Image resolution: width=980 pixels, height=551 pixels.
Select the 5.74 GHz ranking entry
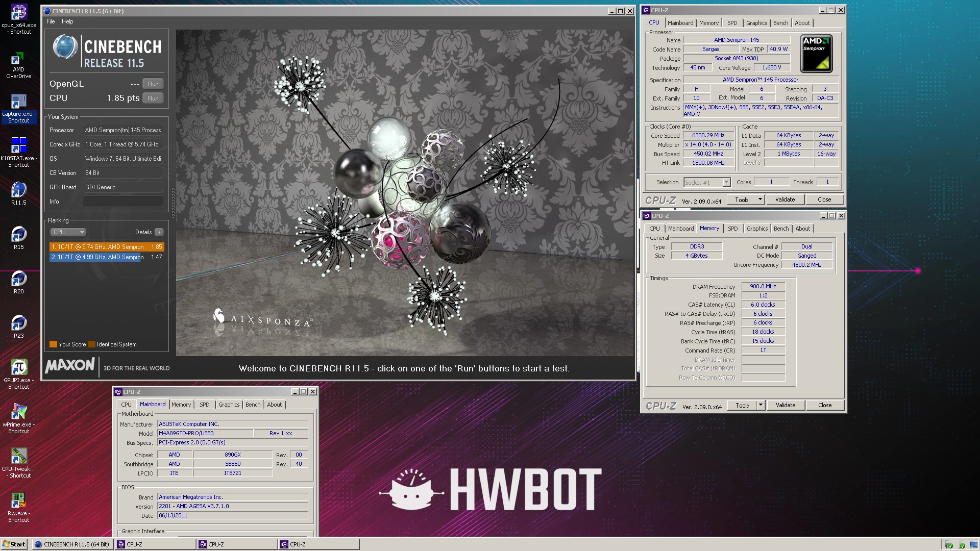107,247
